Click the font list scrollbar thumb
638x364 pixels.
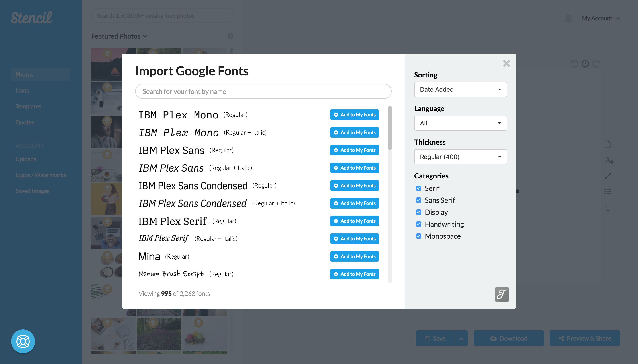coord(390,128)
